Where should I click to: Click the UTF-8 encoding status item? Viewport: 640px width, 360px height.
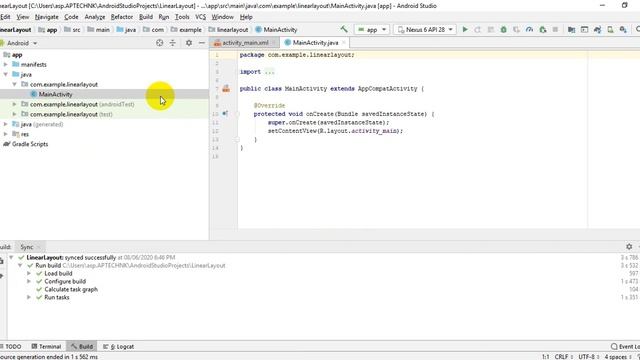[588, 357]
